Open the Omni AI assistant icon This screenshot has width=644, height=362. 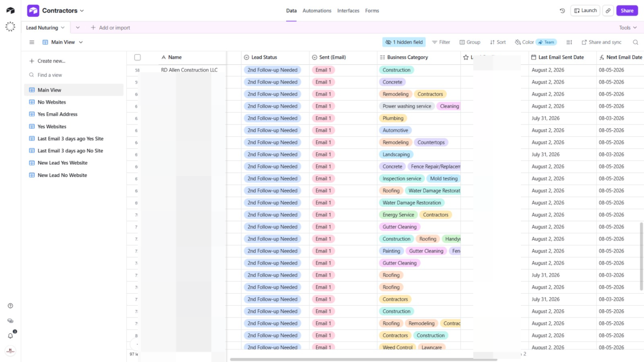[10, 27]
